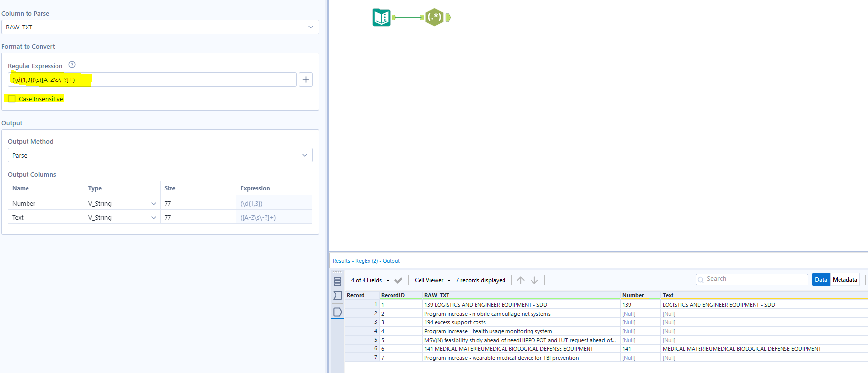Select Number cell with value 139
This screenshot has width=868, height=373.
640,305
